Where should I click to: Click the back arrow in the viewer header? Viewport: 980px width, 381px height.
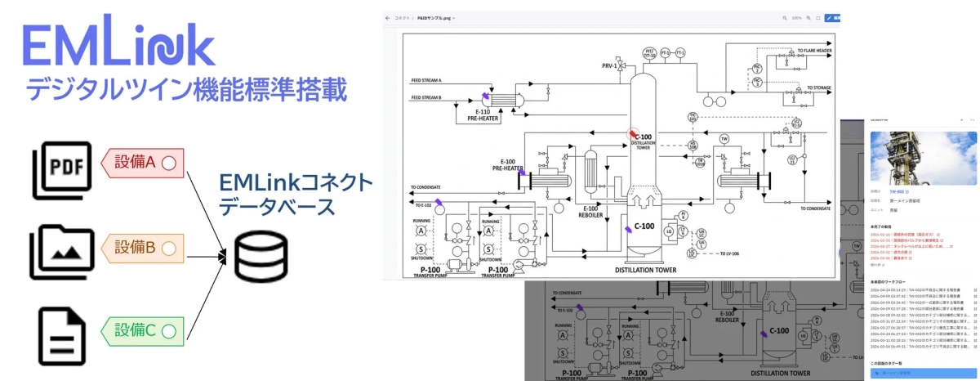tap(389, 17)
